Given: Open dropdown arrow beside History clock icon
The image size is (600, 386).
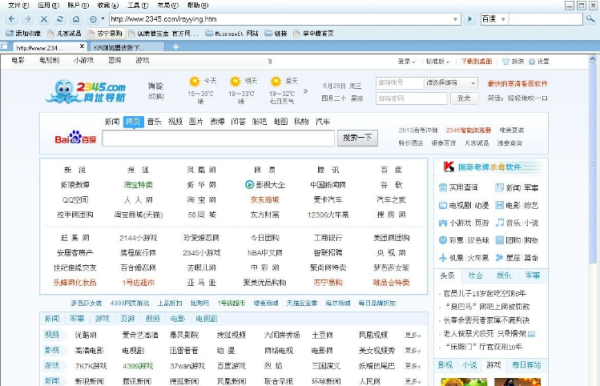Looking at the screenshot, I should point(103,18).
